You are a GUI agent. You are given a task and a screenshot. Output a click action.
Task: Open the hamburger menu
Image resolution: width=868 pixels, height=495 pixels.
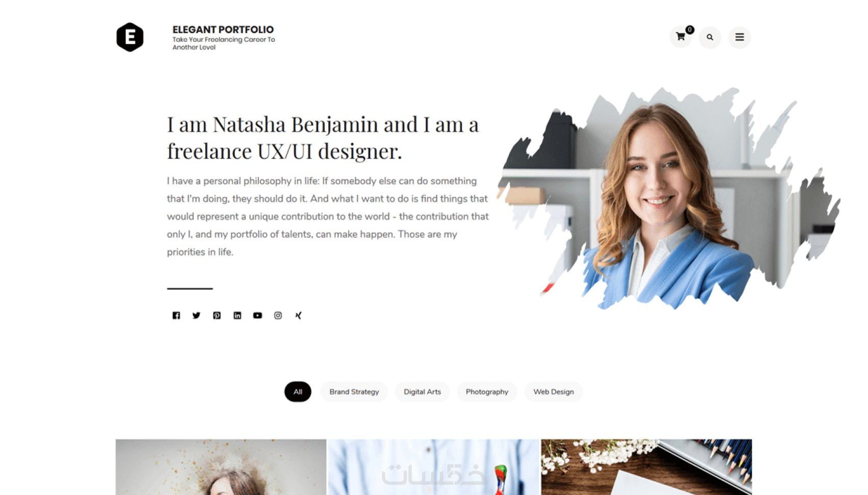[x=739, y=37]
